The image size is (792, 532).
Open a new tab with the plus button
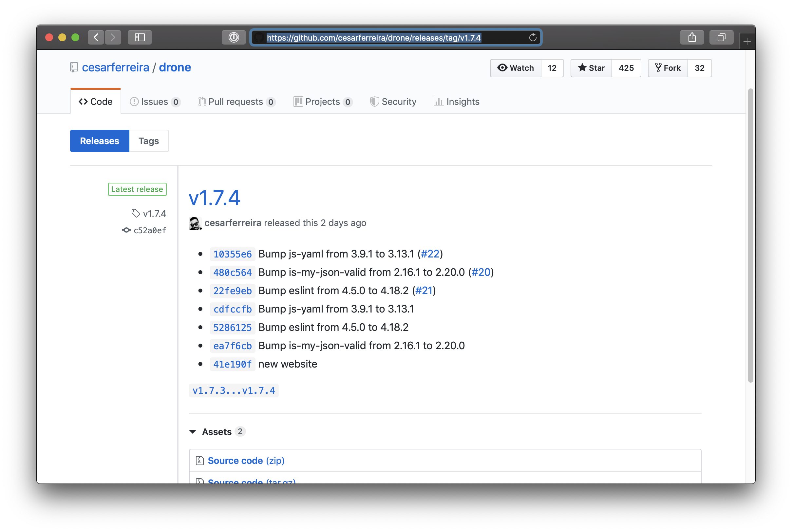(747, 42)
